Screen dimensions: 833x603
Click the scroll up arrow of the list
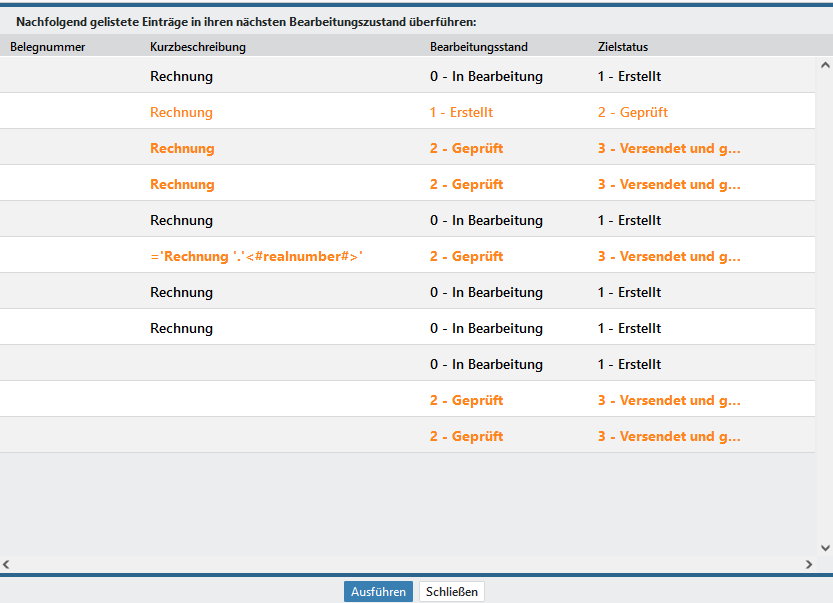pyautogui.click(x=825, y=66)
